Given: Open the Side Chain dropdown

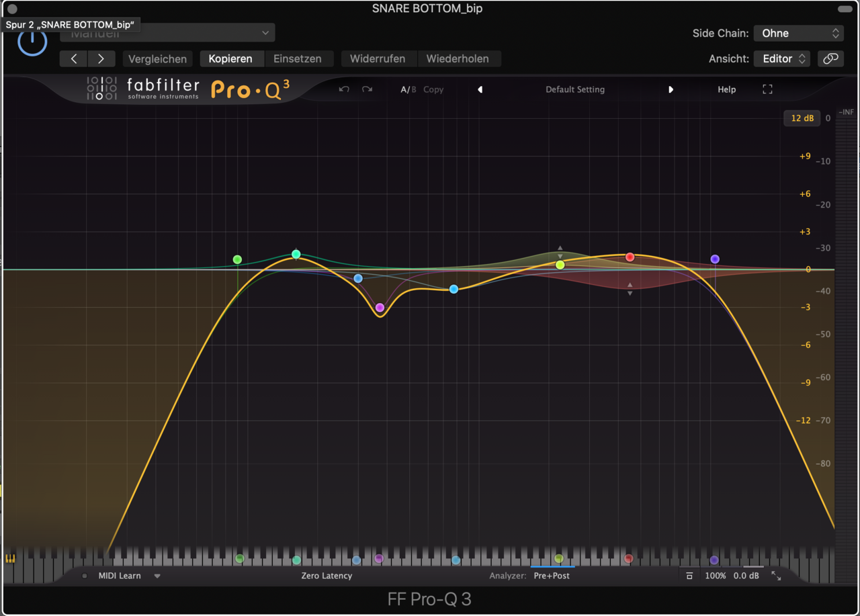Looking at the screenshot, I should click(x=798, y=33).
